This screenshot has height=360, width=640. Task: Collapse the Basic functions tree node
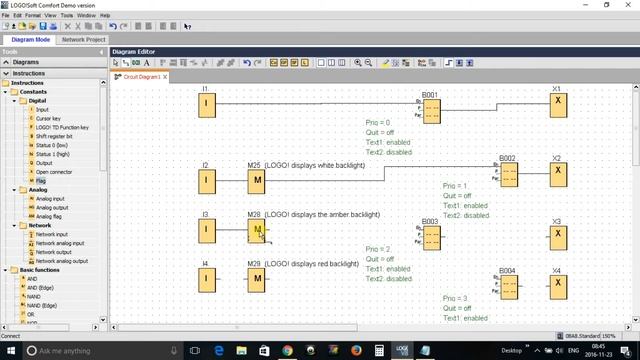(x=6, y=270)
